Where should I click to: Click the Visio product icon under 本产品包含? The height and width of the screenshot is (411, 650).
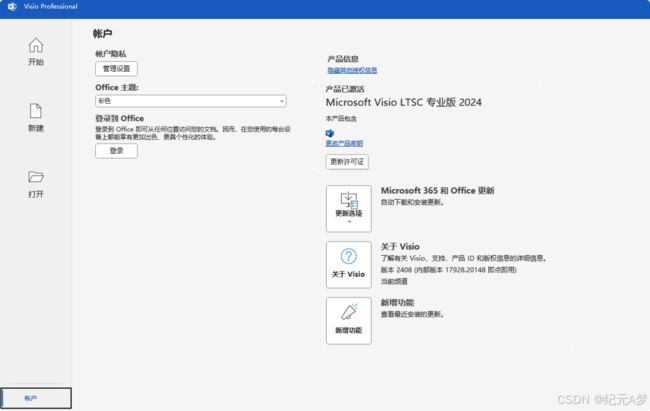330,133
